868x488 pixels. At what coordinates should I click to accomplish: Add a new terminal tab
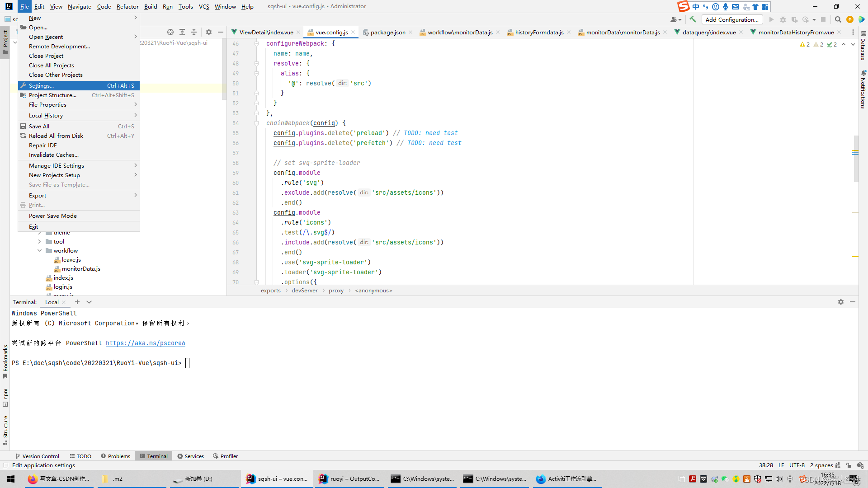77,302
